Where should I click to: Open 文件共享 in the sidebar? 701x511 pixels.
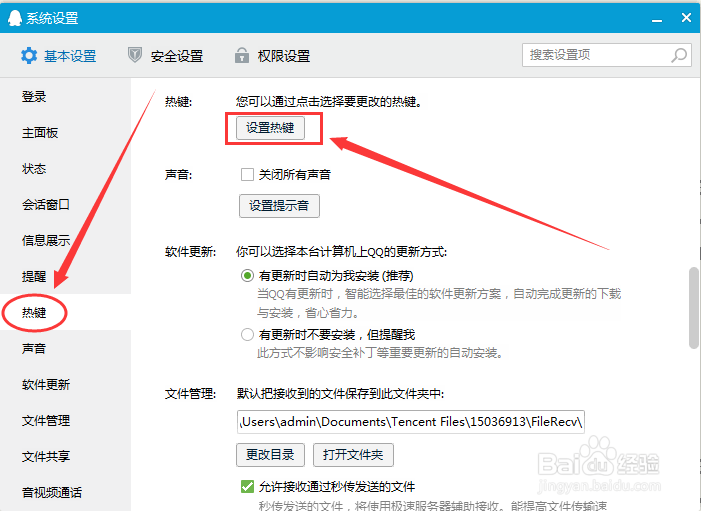[65, 456]
